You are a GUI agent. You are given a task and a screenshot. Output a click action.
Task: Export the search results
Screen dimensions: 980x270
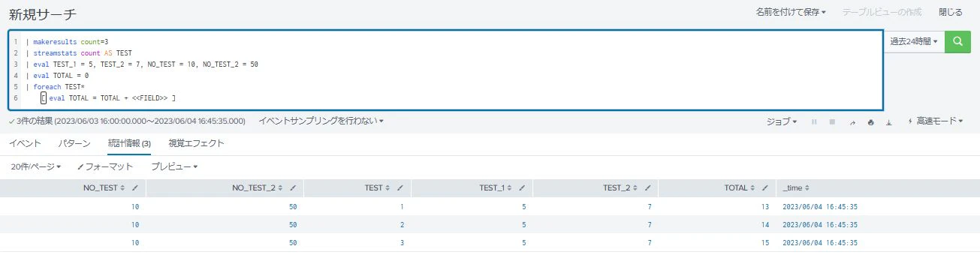pyautogui.click(x=888, y=121)
